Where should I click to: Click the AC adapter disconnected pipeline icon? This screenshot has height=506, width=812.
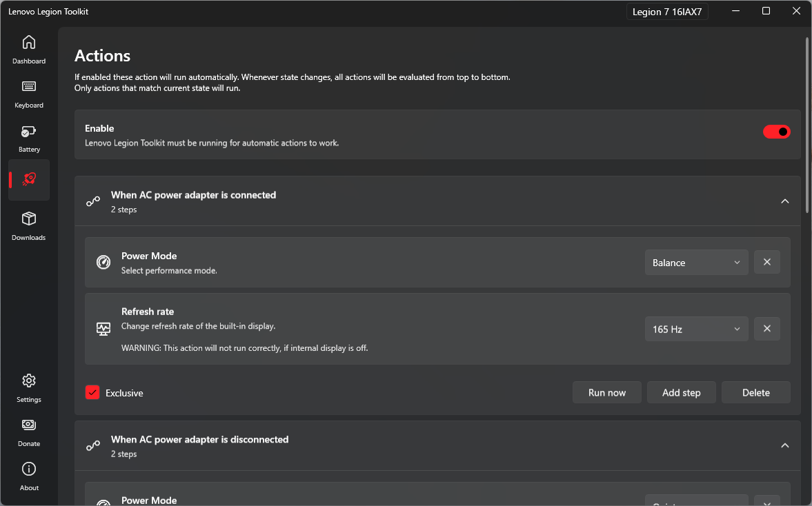[x=93, y=445]
